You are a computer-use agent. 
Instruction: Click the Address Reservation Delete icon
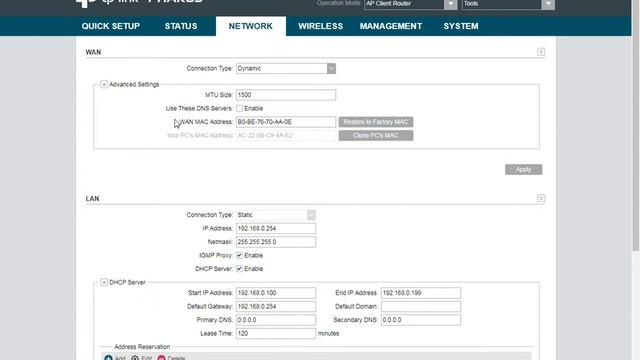pyautogui.click(x=162, y=358)
